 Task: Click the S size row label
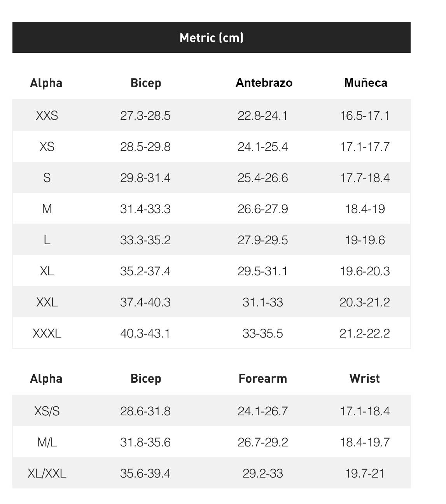[47, 178]
